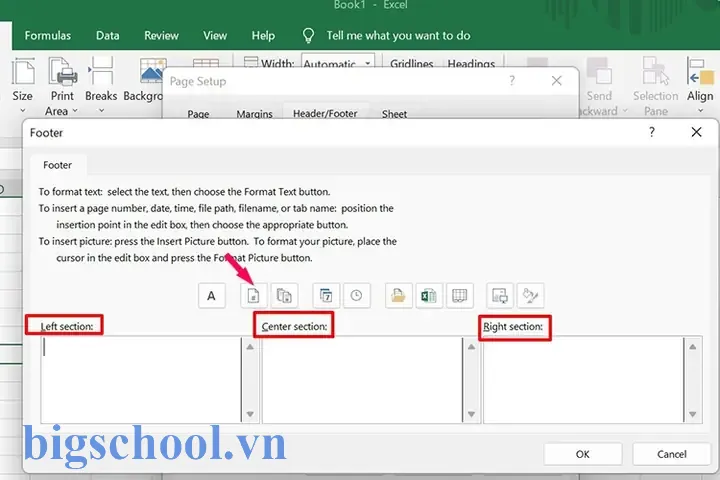Select the Footer tab in Footer dialog
The width and height of the screenshot is (720, 480).
pyautogui.click(x=57, y=165)
